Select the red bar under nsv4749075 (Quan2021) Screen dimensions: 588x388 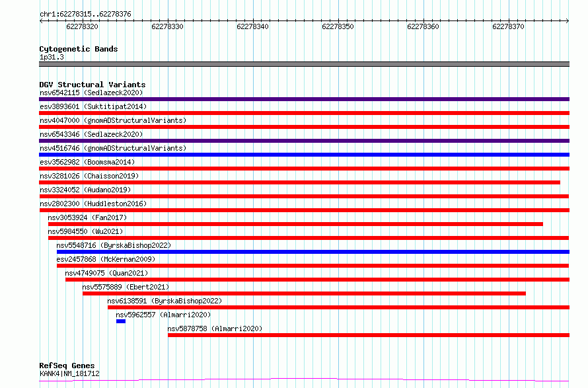317,280
